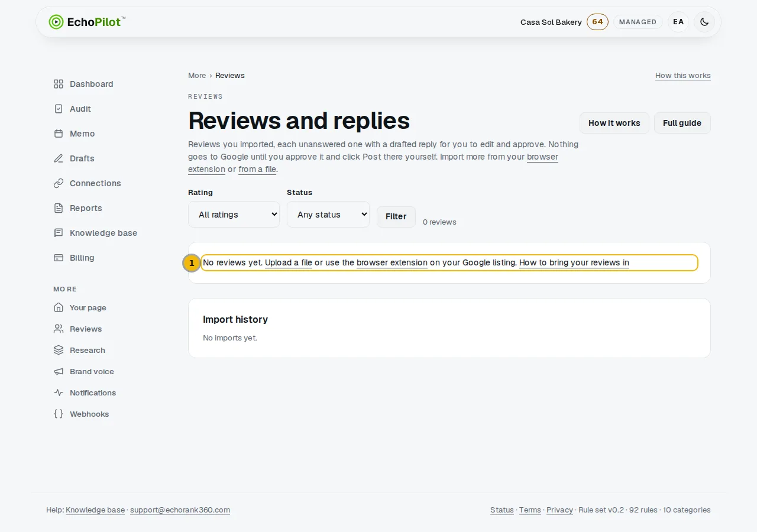Image resolution: width=757 pixels, height=532 pixels.
Task: Click the Brand voice megaphone icon
Action: coord(59,371)
